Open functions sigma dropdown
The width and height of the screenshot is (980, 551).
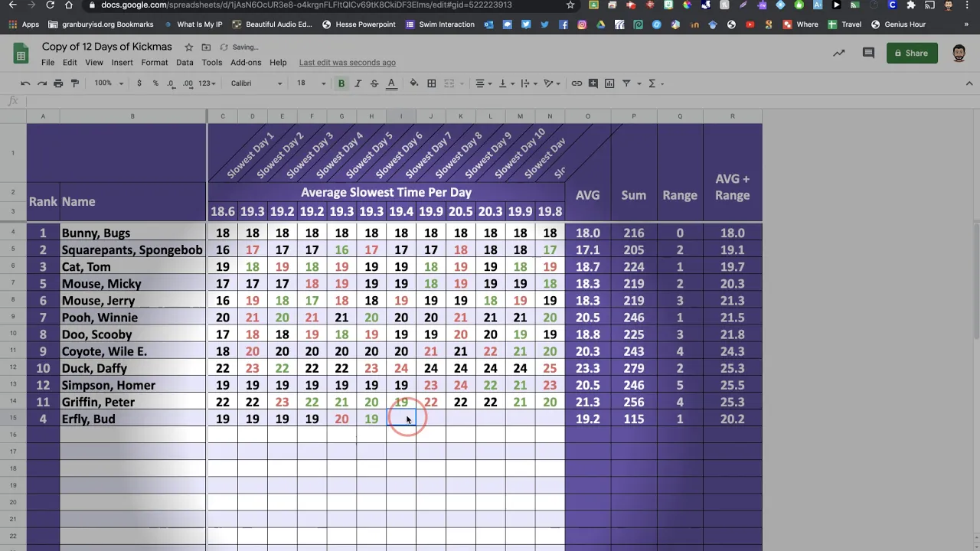pyautogui.click(x=655, y=83)
